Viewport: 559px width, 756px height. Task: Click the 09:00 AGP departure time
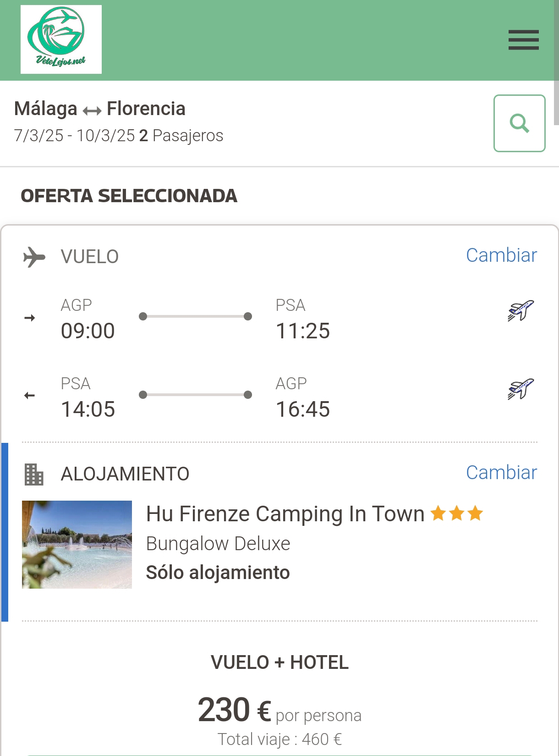click(x=88, y=331)
